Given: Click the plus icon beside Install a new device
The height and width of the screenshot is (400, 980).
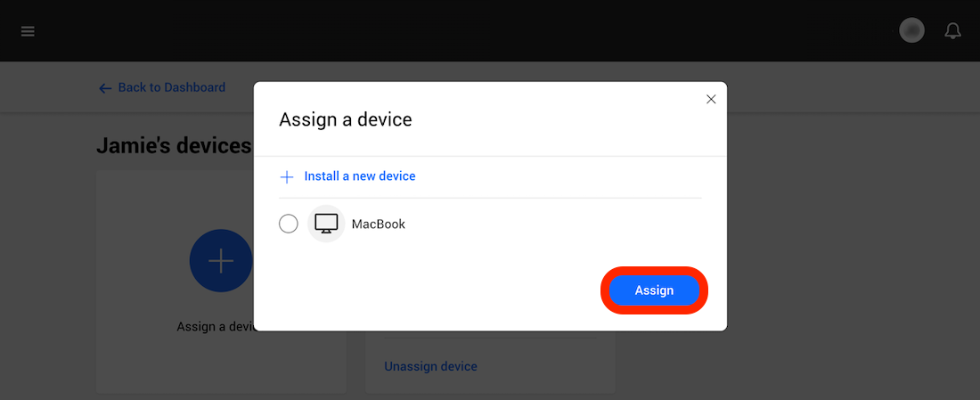Looking at the screenshot, I should 287,177.
